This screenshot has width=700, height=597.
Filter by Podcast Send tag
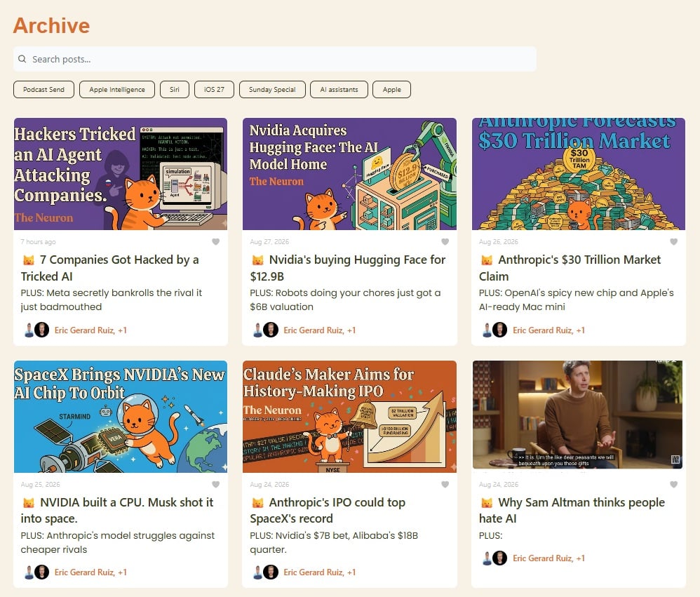(x=43, y=89)
